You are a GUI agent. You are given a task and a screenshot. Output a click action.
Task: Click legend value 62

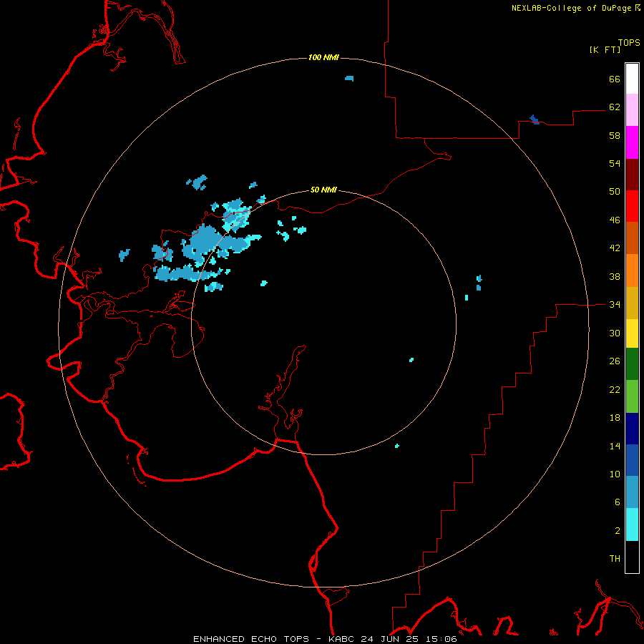click(x=615, y=107)
